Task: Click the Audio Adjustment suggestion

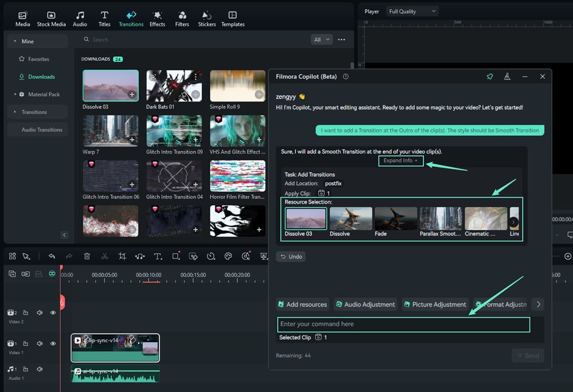Action: click(366, 304)
